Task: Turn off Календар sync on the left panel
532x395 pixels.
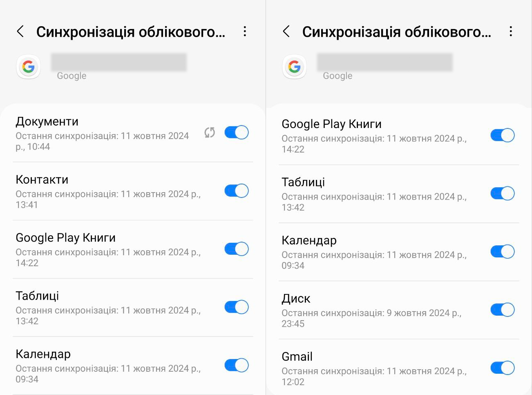Action: [x=236, y=365]
